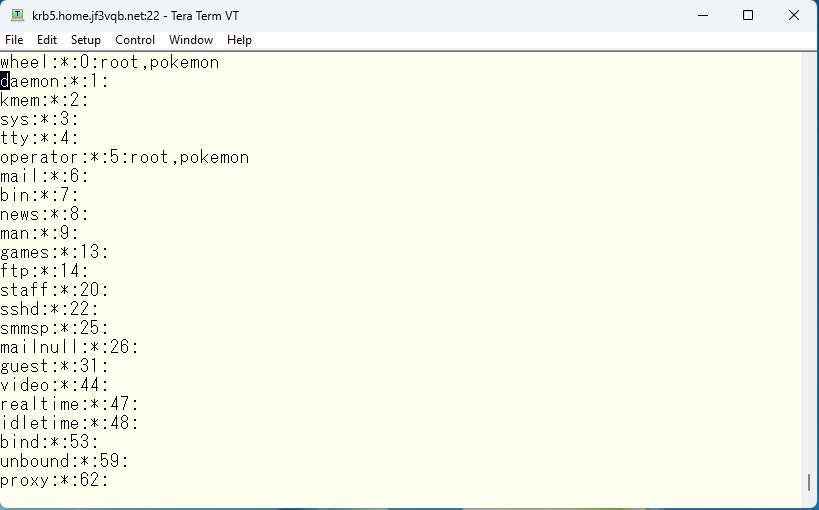Click the man:*:9: line
The image size is (819, 510).
point(39,233)
